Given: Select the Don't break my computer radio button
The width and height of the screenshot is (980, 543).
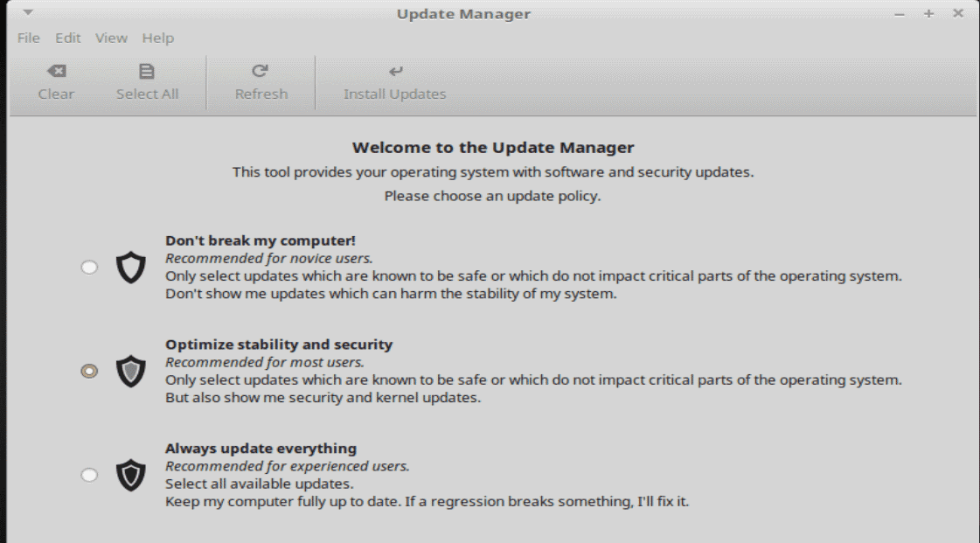Looking at the screenshot, I should pyautogui.click(x=89, y=268).
